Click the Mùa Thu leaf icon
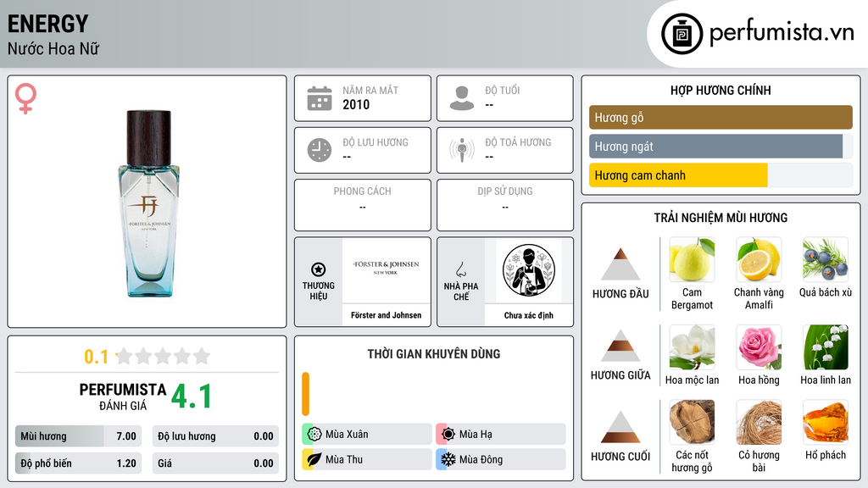The width and height of the screenshot is (868, 488). (314, 459)
